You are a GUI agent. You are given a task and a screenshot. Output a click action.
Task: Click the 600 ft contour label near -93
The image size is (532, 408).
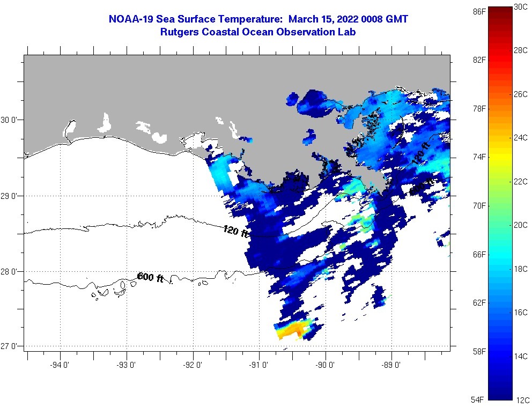pos(150,277)
